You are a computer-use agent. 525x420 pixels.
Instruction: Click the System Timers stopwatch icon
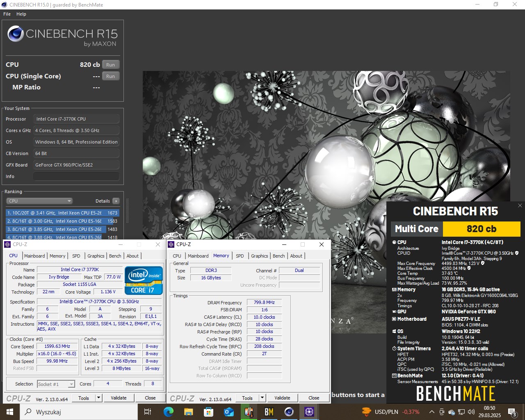[394, 349]
